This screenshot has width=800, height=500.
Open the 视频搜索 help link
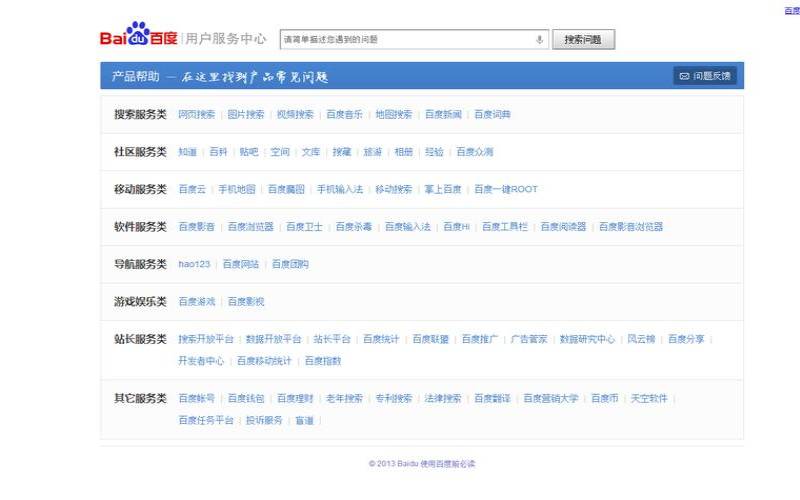(295, 114)
